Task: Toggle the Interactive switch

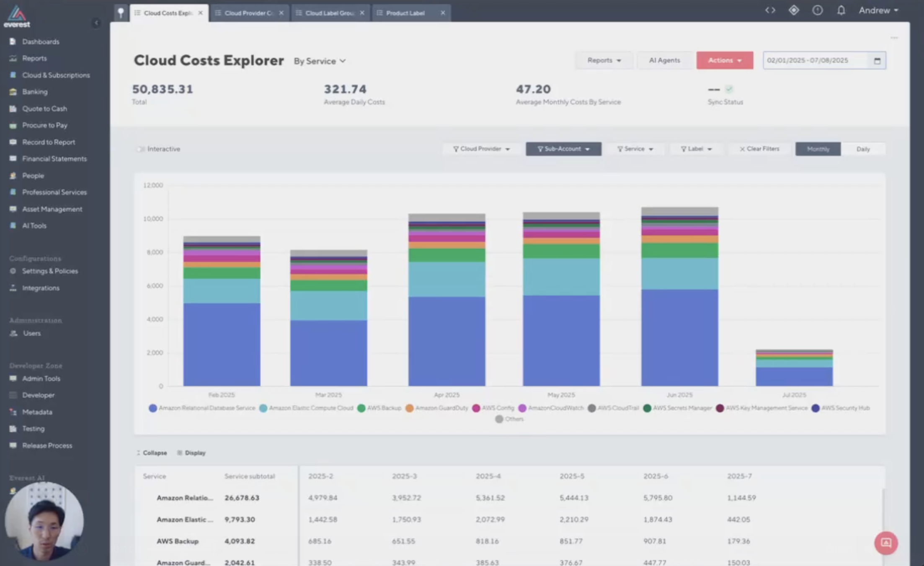Action: pyautogui.click(x=140, y=149)
